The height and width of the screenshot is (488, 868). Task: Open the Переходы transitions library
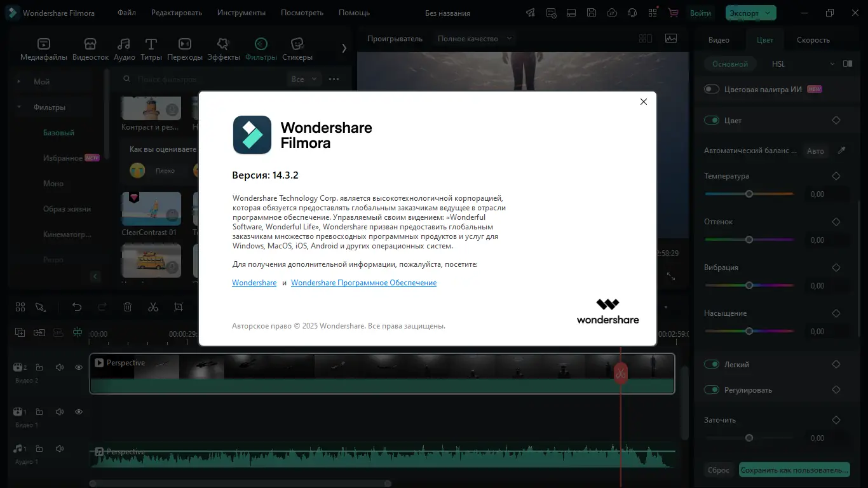(185, 49)
